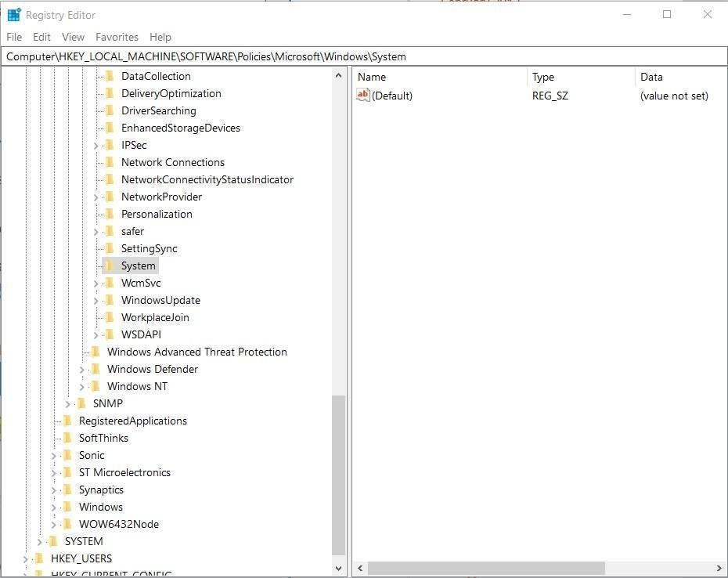
Task: Select the System key in tree
Action: (x=138, y=266)
